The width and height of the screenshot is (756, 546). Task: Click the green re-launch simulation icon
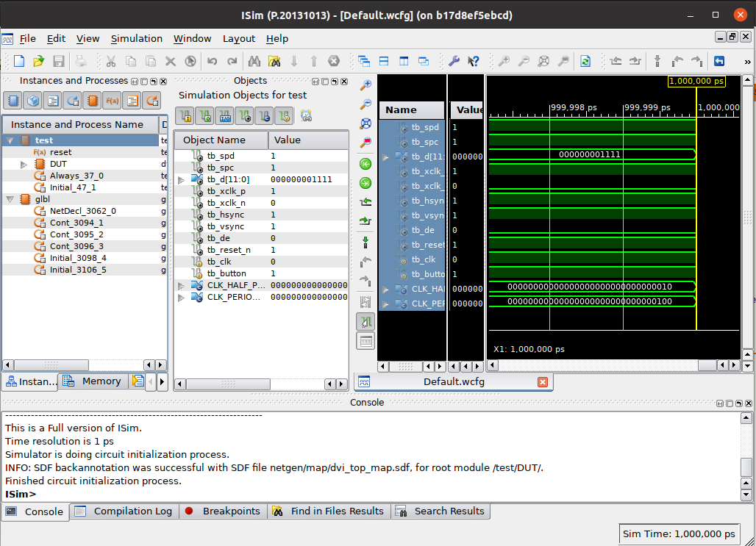tap(585, 61)
